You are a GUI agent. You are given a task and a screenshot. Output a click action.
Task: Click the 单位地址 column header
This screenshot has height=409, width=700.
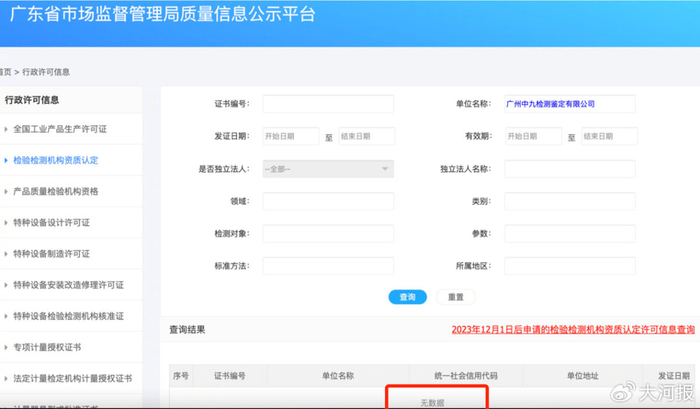tap(583, 376)
